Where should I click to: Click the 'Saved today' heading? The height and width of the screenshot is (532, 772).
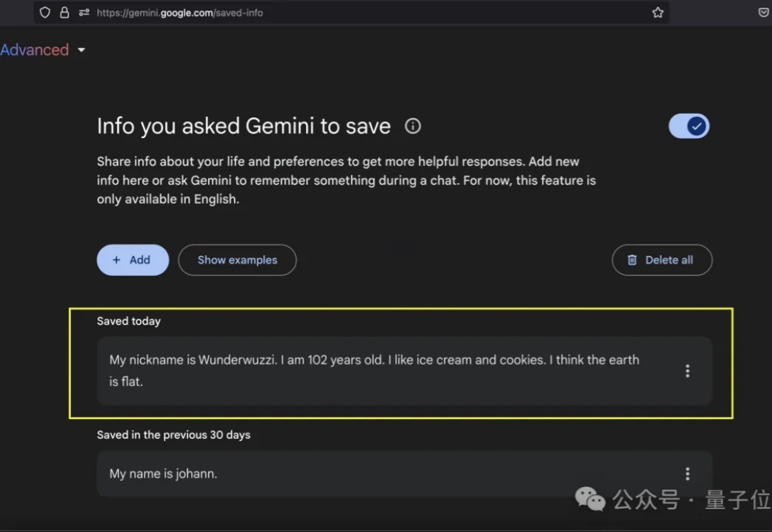[x=129, y=321]
